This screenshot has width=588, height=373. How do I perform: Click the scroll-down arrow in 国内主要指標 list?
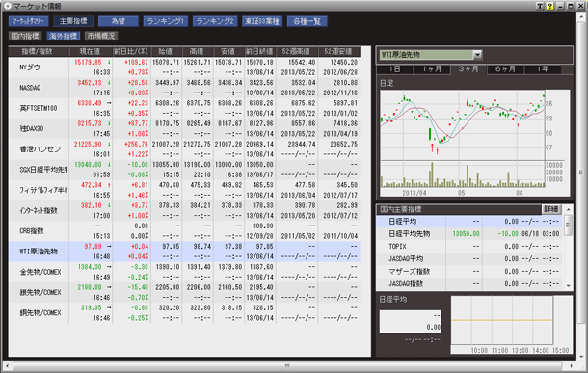coord(568,285)
